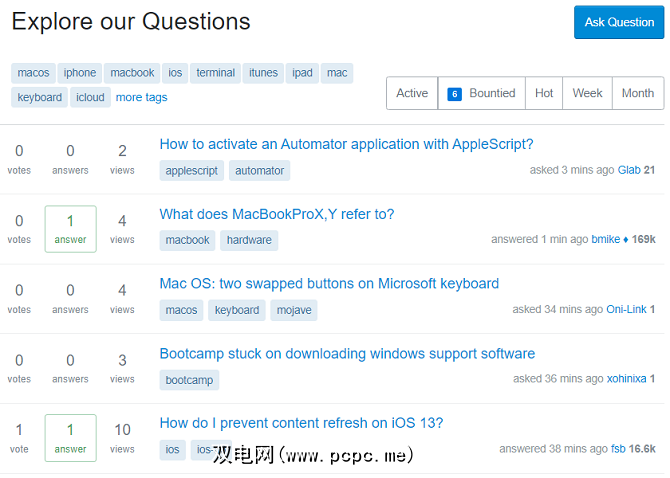The image size is (670, 478).
Task: Show questions from this Week
Action: (x=587, y=93)
